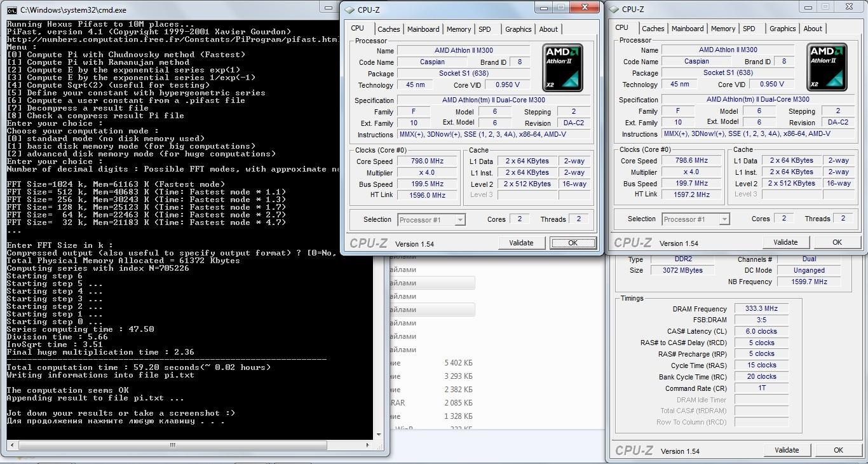
Task: Click Channels # Dual value
Action: click(x=810, y=259)
